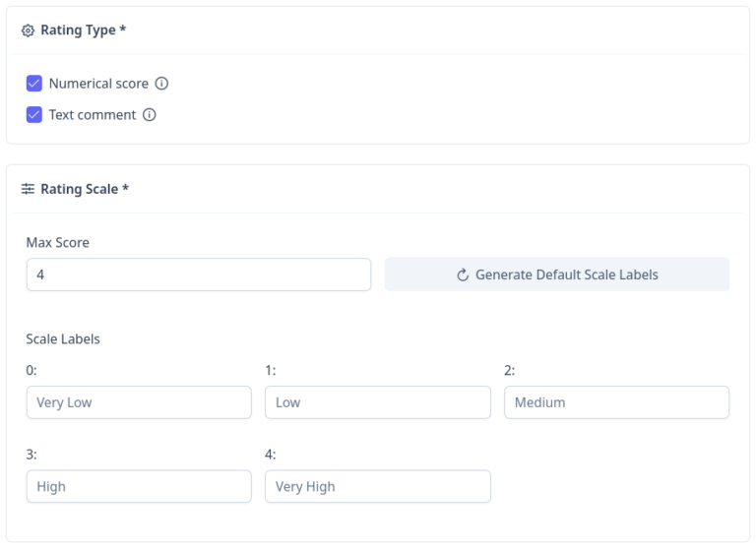Click the 'Max Score' field label
This screenshot has width=756, height=549.
(x=58, y=242)
